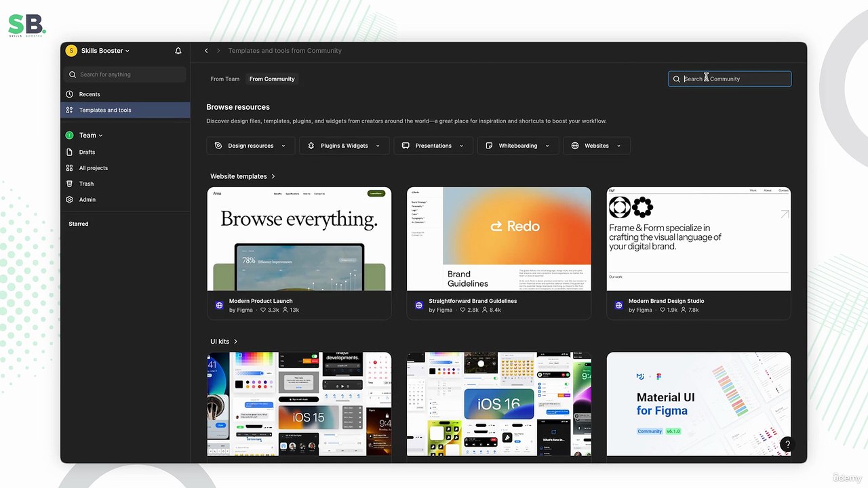The width and height of the screenshot is (868, 488).
Task: Open the Material UI for Figma thumbnail
Action: [x=698, y=404]
